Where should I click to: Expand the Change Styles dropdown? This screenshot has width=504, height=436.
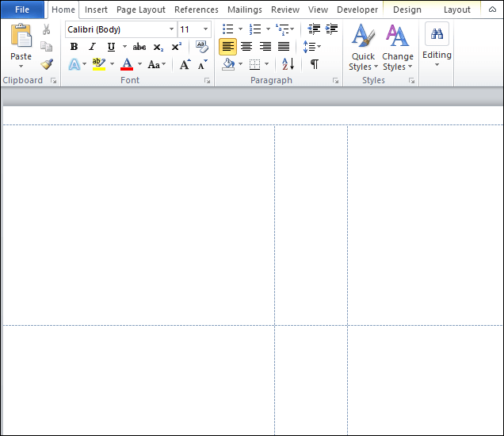click(397, 49)
